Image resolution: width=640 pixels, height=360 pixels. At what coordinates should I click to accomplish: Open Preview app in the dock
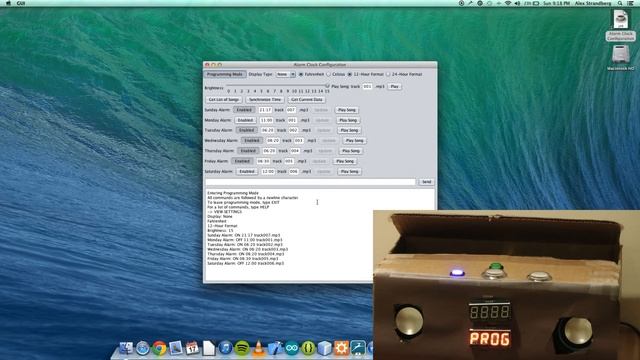[x=176, y=348]
